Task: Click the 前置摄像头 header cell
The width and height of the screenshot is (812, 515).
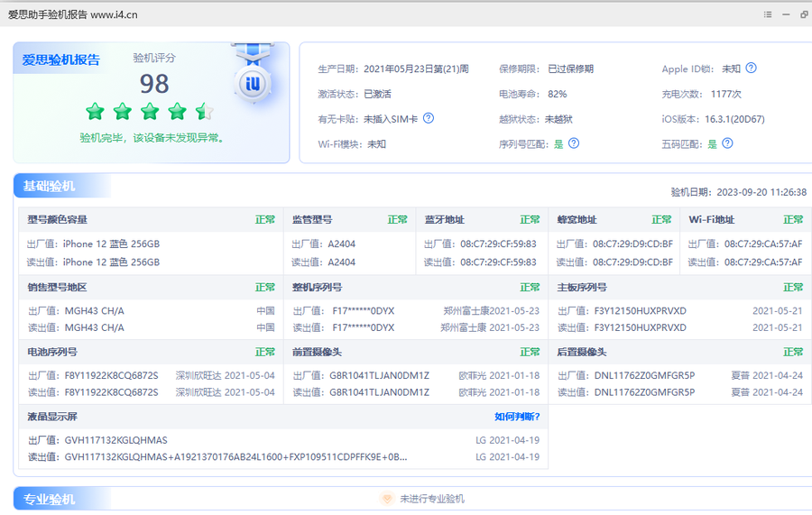Action: (x=416, y=352)
